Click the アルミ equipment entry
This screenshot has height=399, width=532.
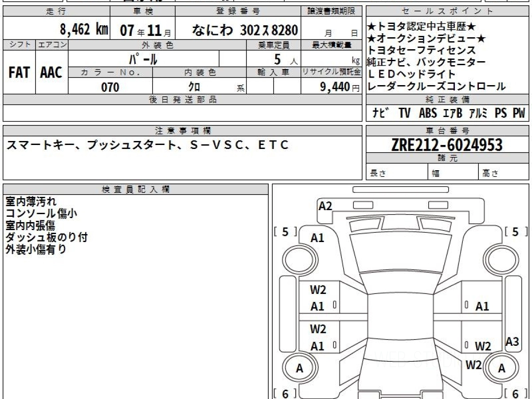479,113
